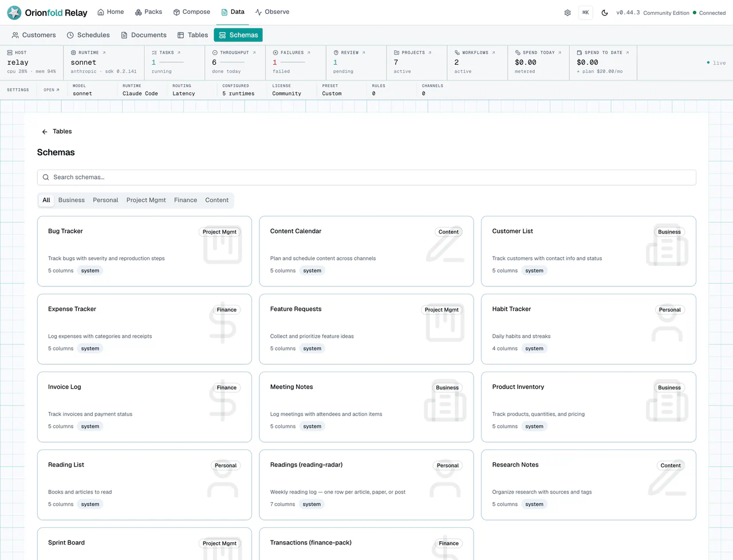Screen dimensions: 733x560
Task: Open the Sprint Board schema card
Action: pos(144,543)
